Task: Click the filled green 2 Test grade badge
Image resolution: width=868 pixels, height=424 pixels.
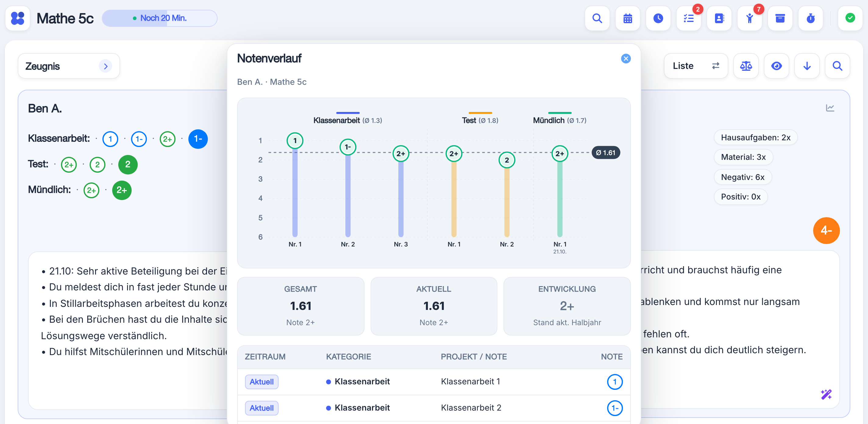Action: point(128,165)
